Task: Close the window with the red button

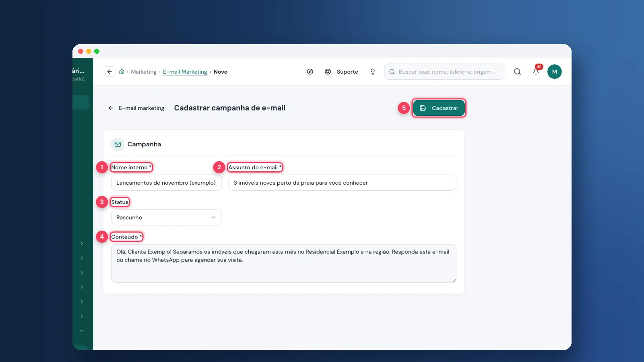Action: (80, 51)
